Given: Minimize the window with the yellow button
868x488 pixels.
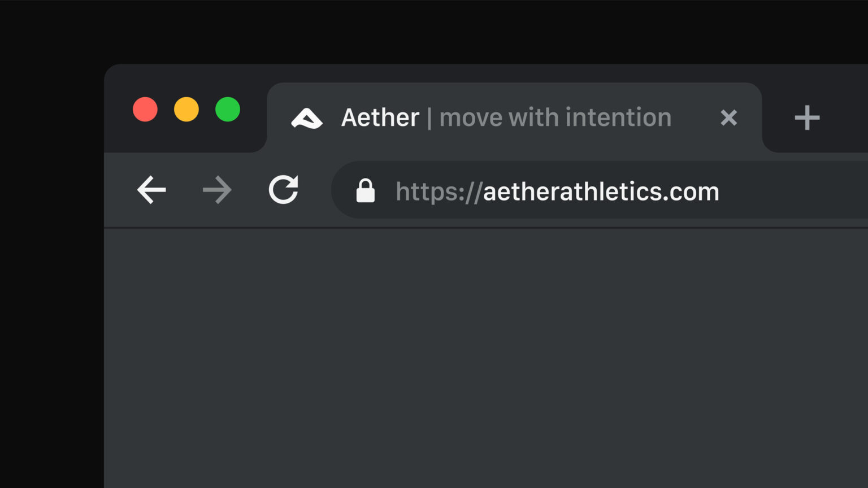Looking at the screenshot, I should coord(186,110).
